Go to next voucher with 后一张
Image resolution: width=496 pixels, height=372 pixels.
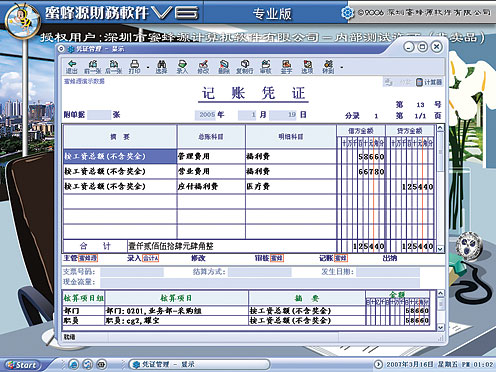tap(114, 67)
